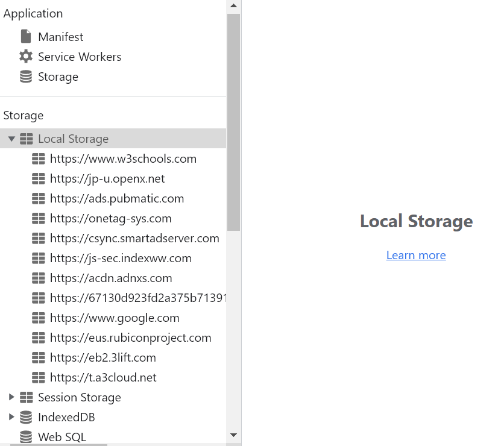
Task: Open https://t.a3cloud.net local storage
Action: [104, 377]
